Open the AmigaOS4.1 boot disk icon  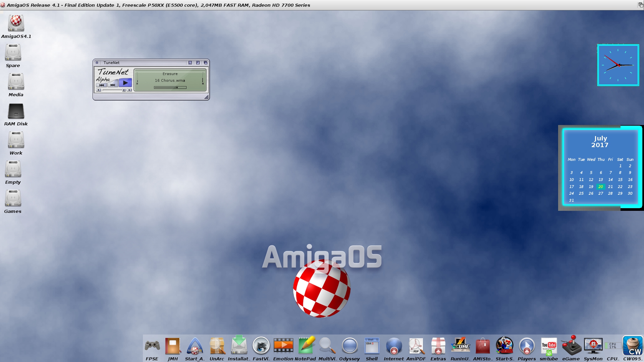(x=16, y=23)
